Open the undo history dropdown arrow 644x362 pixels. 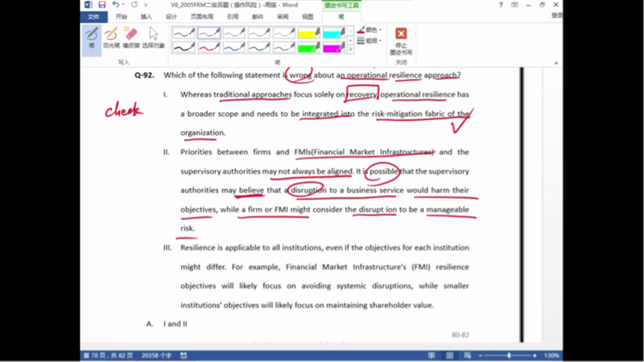click(x=123, y=5)
